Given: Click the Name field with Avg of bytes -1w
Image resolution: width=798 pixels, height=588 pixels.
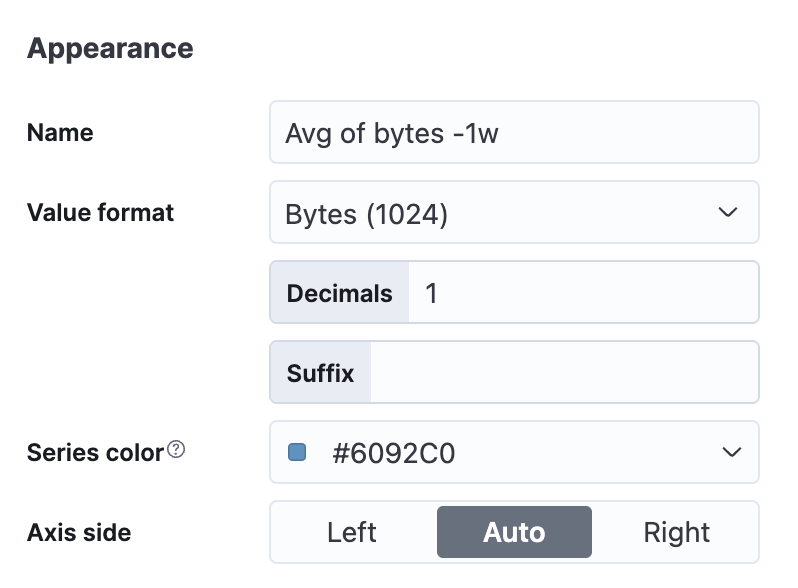Looking at the screenshot, I should click(x=514, y=132).
